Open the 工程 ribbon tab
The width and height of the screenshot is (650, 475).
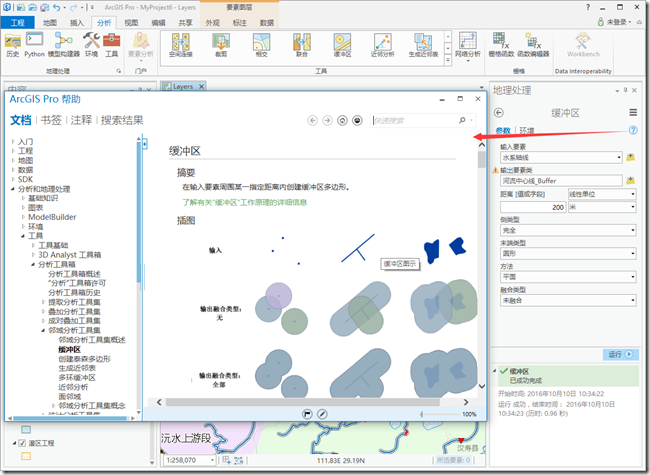coord(17,22)
